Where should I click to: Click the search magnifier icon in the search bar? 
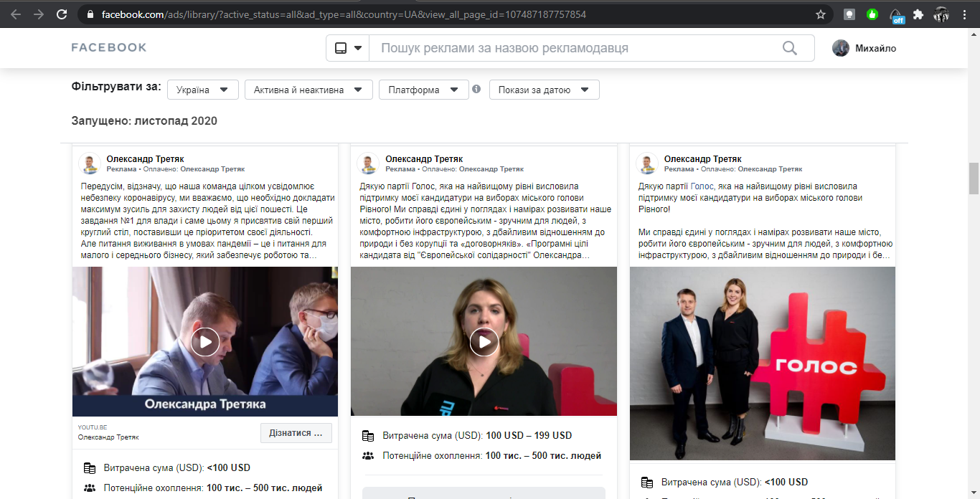click(x=789, y=48)
